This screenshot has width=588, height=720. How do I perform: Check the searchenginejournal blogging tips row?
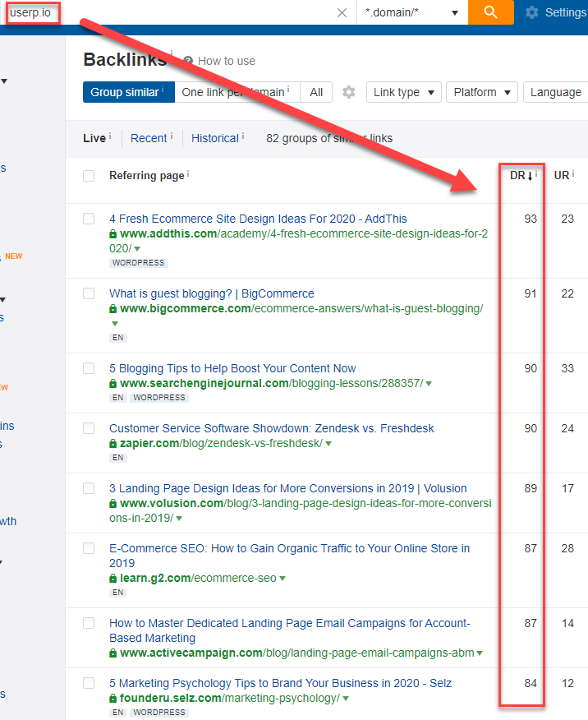point(89,368)
